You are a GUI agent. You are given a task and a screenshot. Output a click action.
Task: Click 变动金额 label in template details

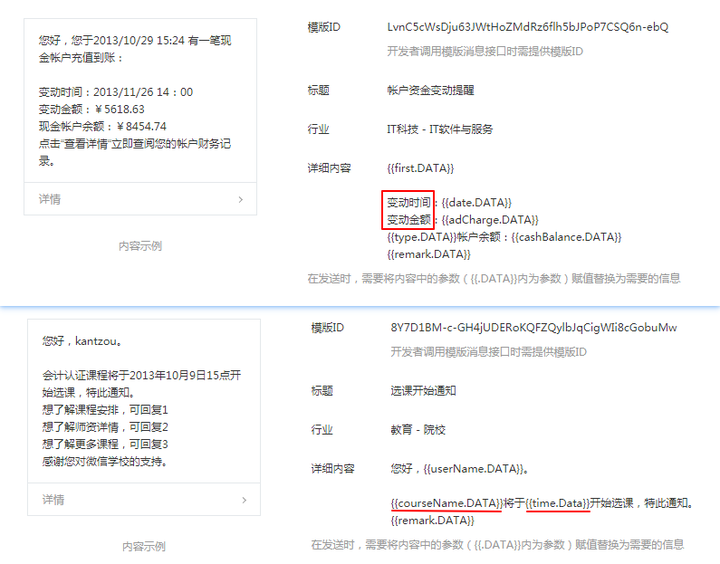[x=409, y=220]
